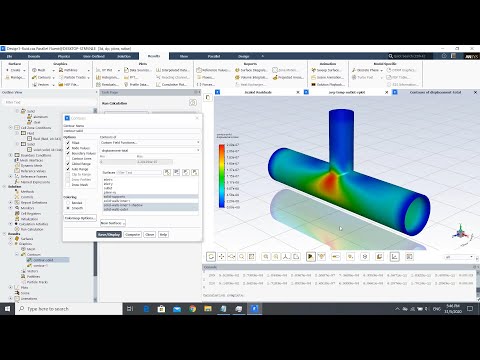Click the XY plot icon in viewport toolbar

(395, 256)
